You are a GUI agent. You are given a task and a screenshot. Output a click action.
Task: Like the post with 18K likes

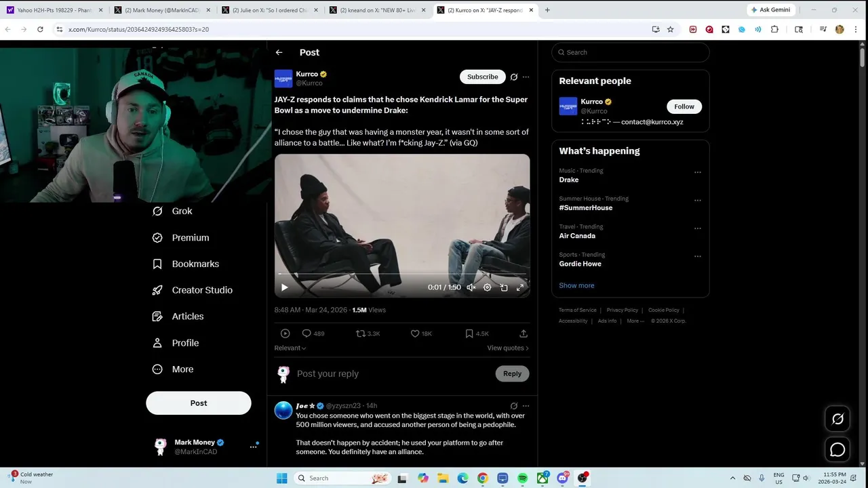tap(415, 333)
